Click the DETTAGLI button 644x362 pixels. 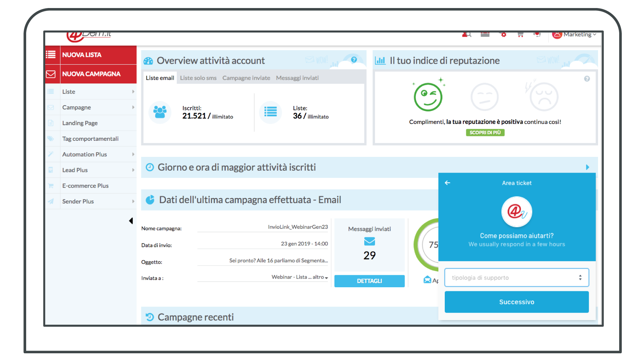pos(370,281)
